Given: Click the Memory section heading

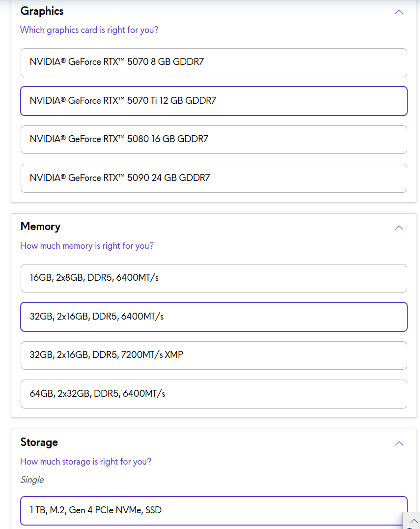Looking at the screenshot, I should click(x=40, y=227).
